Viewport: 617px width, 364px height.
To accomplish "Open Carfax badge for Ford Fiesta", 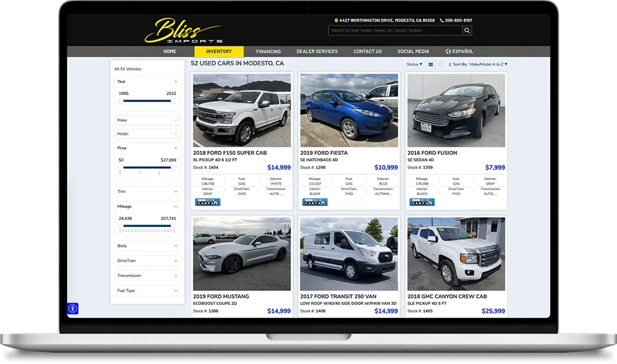I will tap(315, 202).
